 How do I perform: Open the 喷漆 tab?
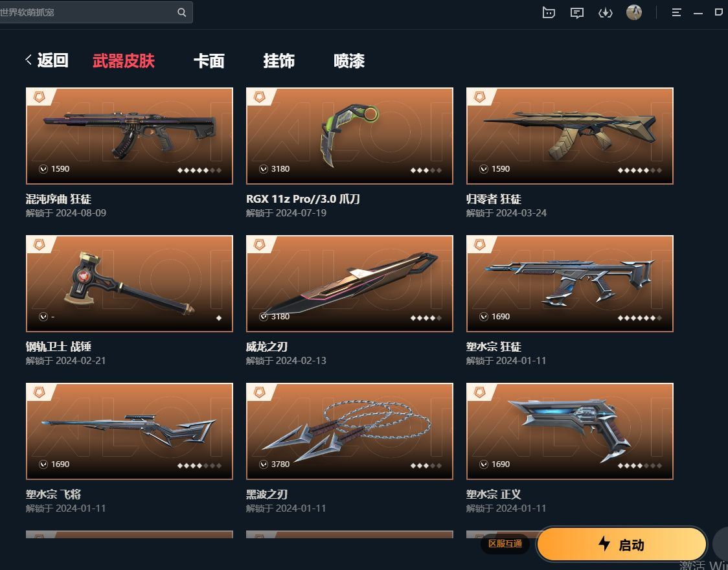click(x=349, y=61)
